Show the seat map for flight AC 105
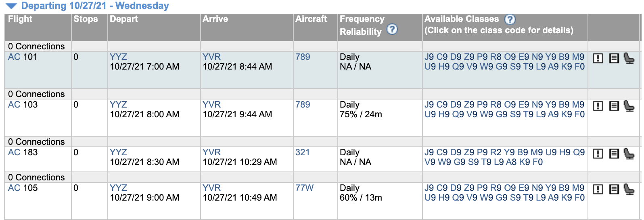The height and width of the screenshot is (220, 644). click(x=629, y=189)
